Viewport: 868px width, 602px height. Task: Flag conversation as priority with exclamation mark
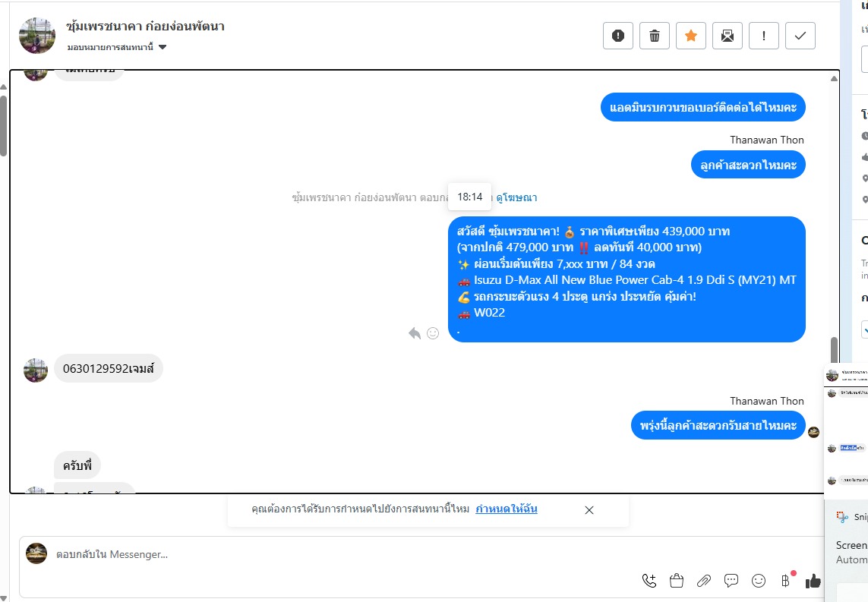764,36
